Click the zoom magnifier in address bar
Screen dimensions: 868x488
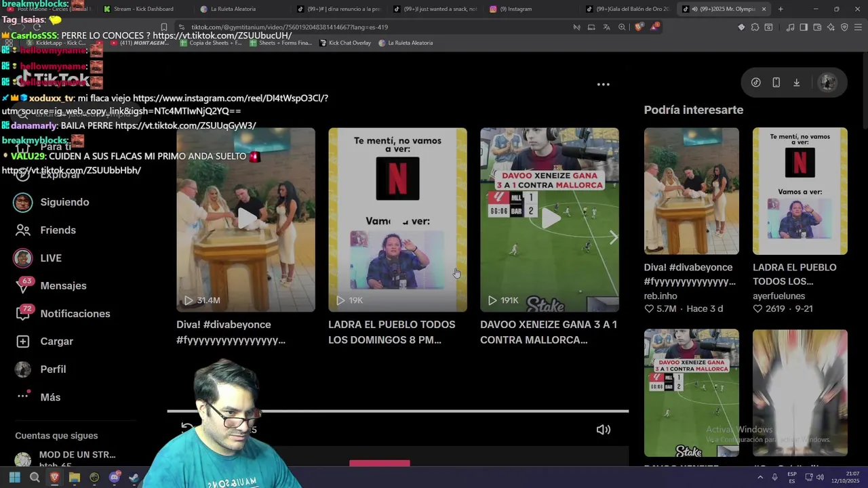[622, 27]
